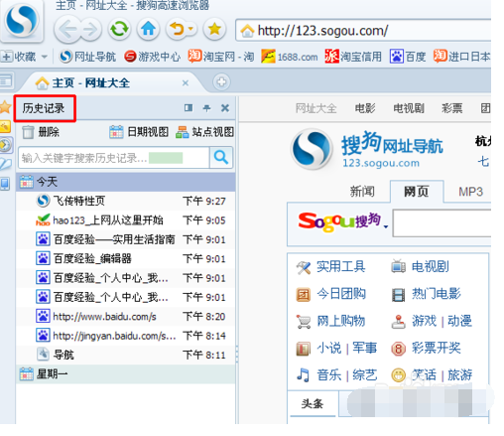The width and height of the screenshot is (504, 436).
Task: Click the address bar showing 123.sogou.com
Action: click(363, 31)
